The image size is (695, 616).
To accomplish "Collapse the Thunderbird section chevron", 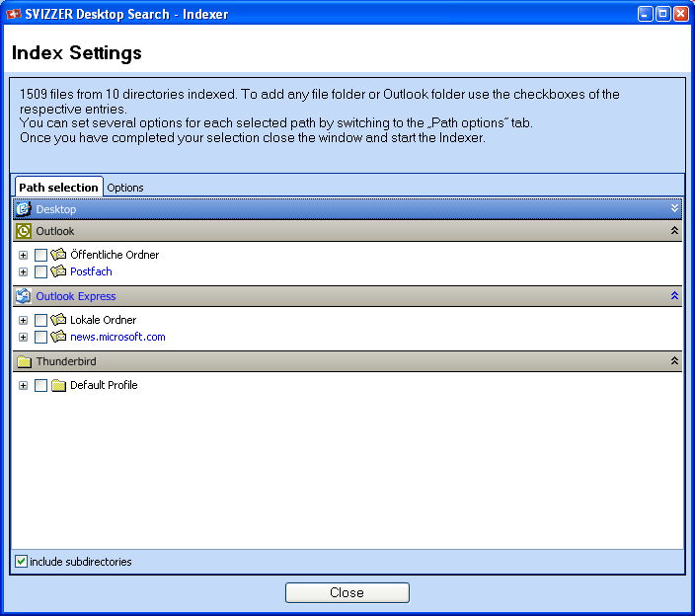I will click(x=674, y=360).
